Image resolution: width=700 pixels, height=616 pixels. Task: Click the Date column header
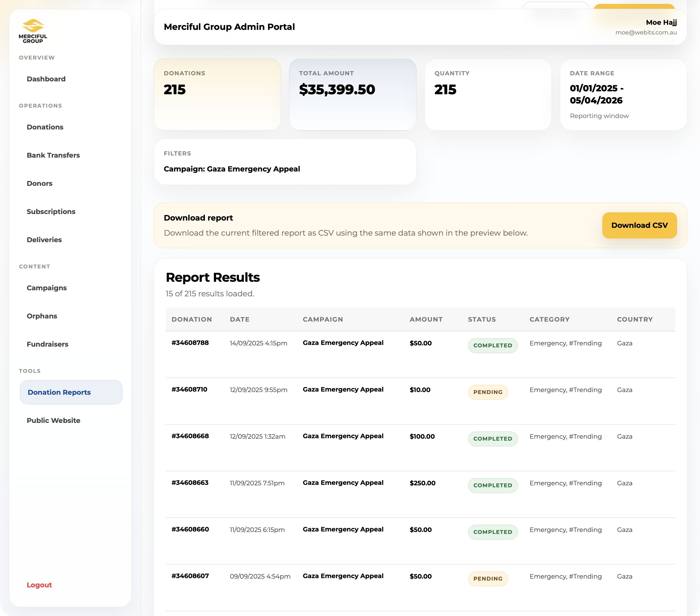pos(240,319)
